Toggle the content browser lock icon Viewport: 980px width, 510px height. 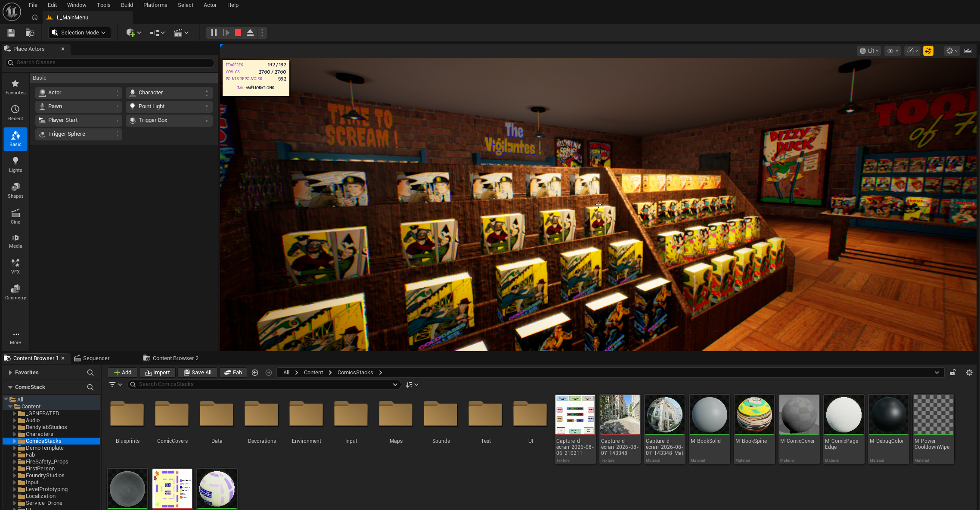(953, 373)
